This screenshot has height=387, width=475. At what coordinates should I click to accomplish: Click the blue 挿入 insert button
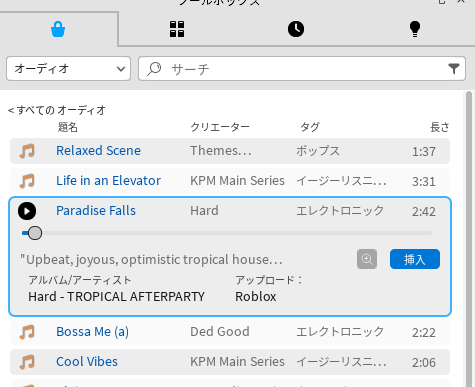[415, 259]
